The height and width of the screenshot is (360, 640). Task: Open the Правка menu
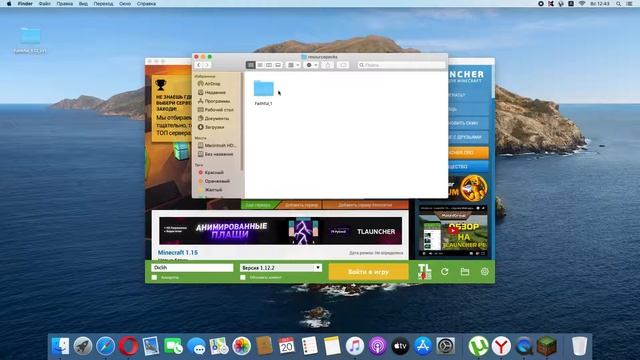[64, 4]
